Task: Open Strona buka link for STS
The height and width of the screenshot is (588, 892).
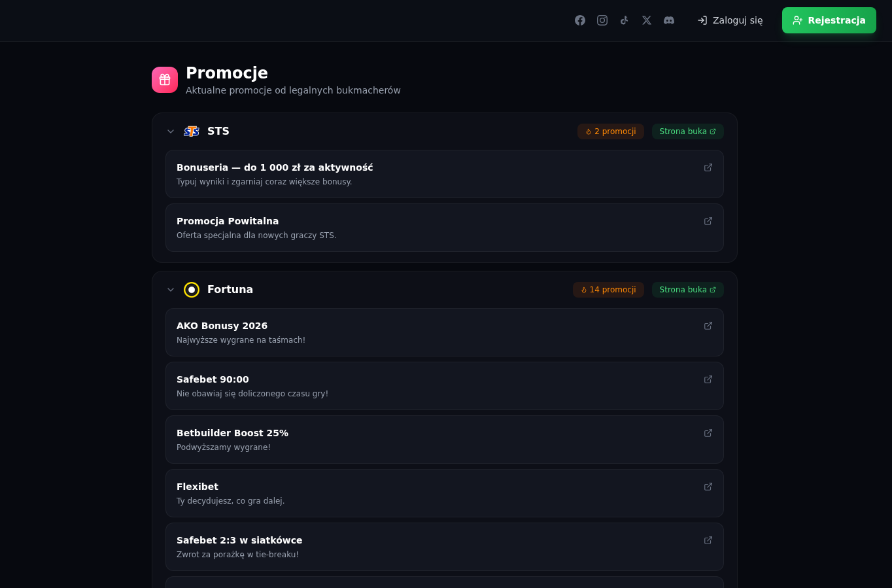Action: (687, 131)
